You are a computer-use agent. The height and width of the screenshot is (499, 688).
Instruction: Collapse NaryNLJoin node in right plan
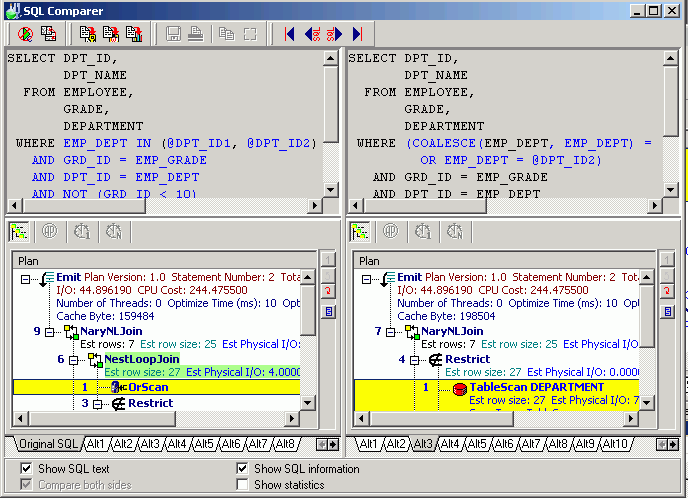[391, 332]
